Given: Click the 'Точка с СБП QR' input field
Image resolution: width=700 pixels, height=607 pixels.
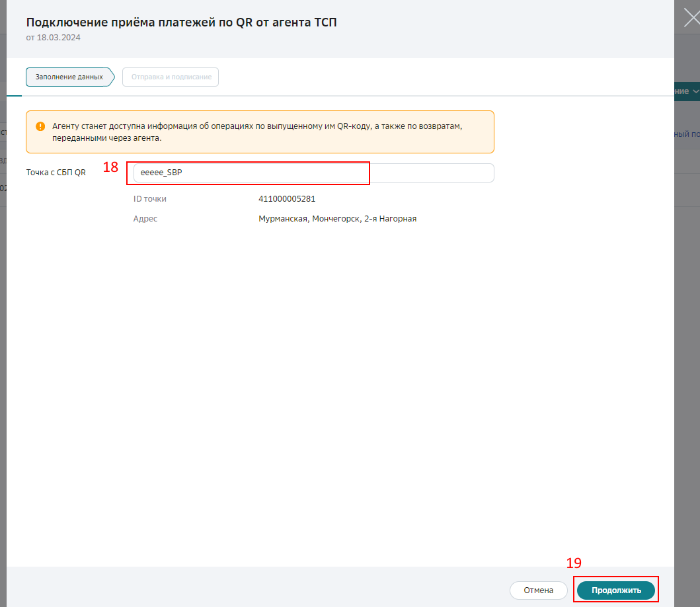Looking at the screenshot, I should coord(313,173).
